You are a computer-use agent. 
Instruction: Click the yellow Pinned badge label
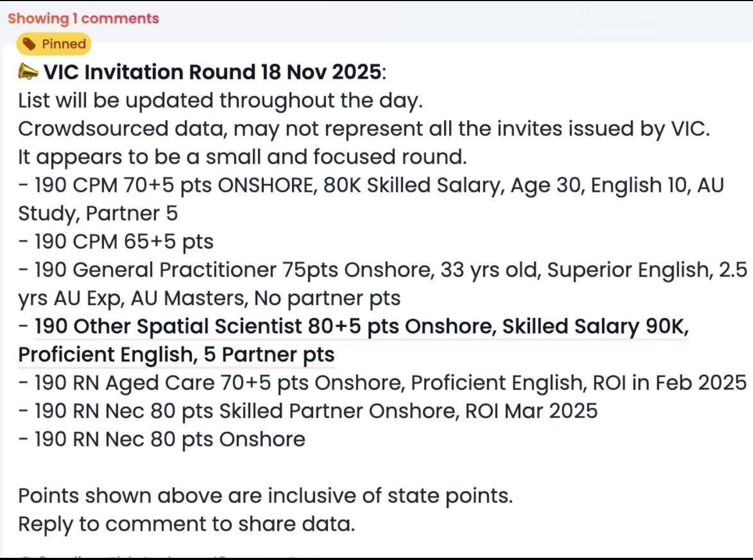pyautogui.click(x=63, y=44)
